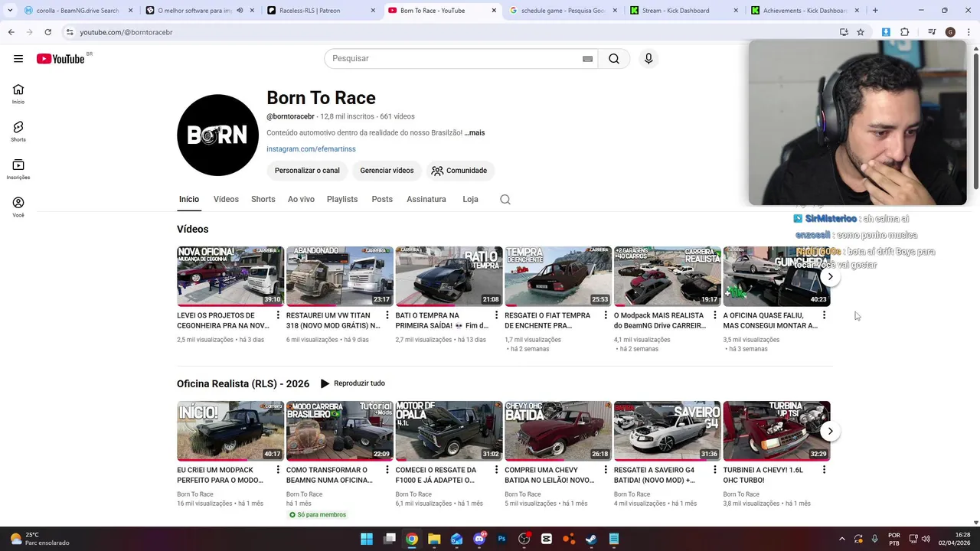Open options for RESTAUREI UM VW TITAN video
The image size is (980, 551).
tap(387, 315)
